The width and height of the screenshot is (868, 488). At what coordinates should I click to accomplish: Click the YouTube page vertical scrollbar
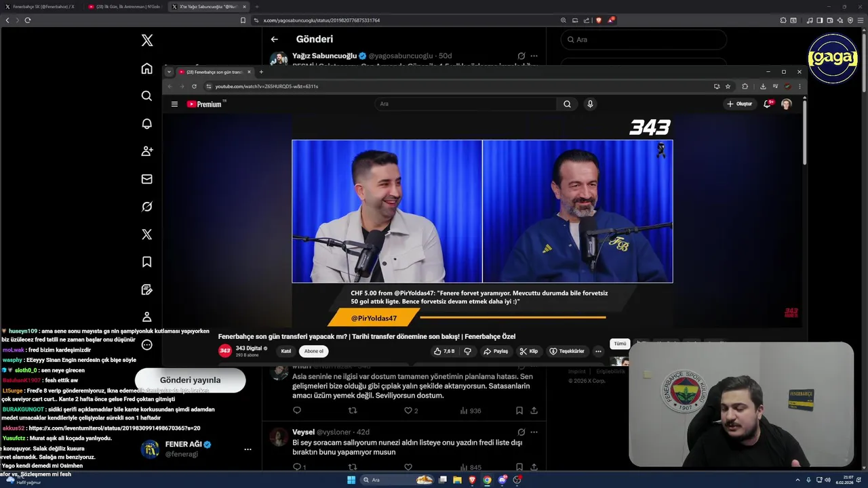[805, 132]
